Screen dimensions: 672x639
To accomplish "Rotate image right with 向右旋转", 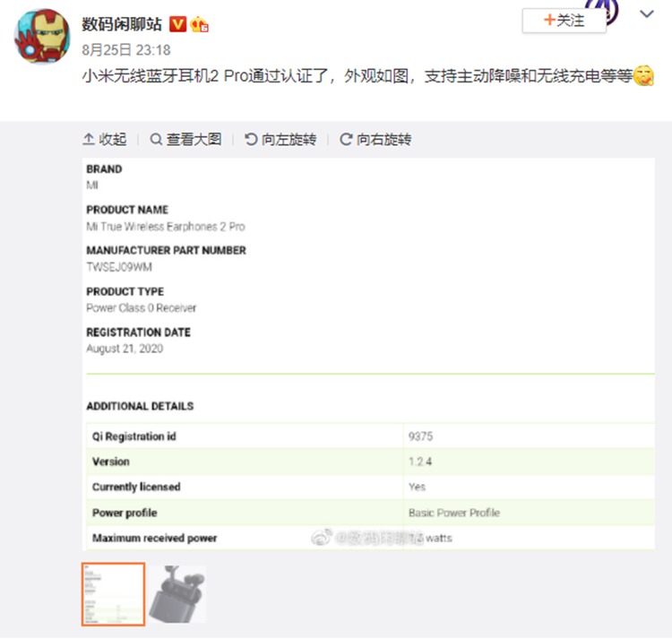I will [375, 139].
